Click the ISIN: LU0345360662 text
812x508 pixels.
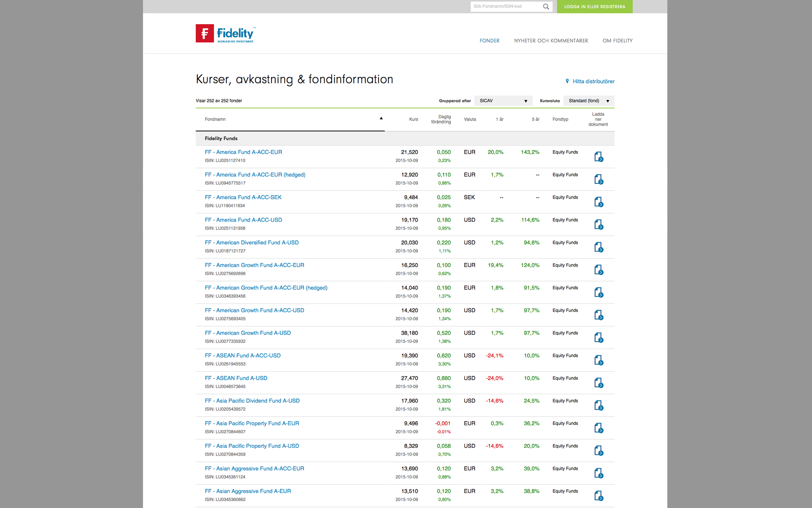(x=225, y=500)
